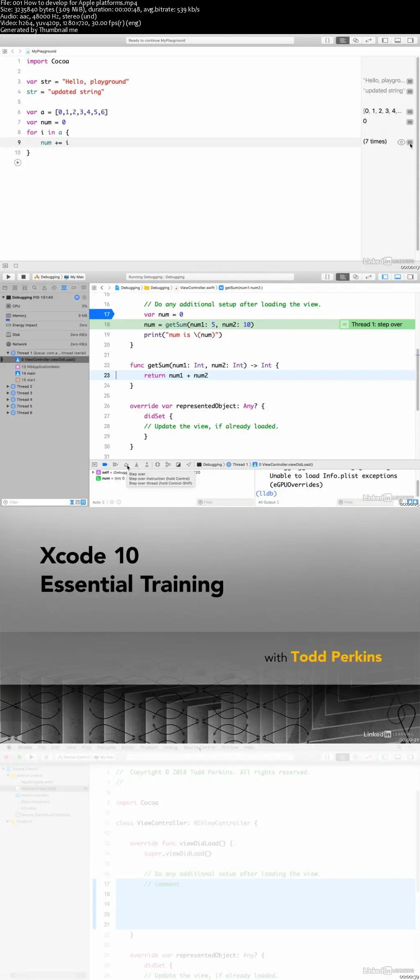Toggle the inspector panel in playground toolbar
The height and width of the screenshot is (980, 420).
[410, 40]
